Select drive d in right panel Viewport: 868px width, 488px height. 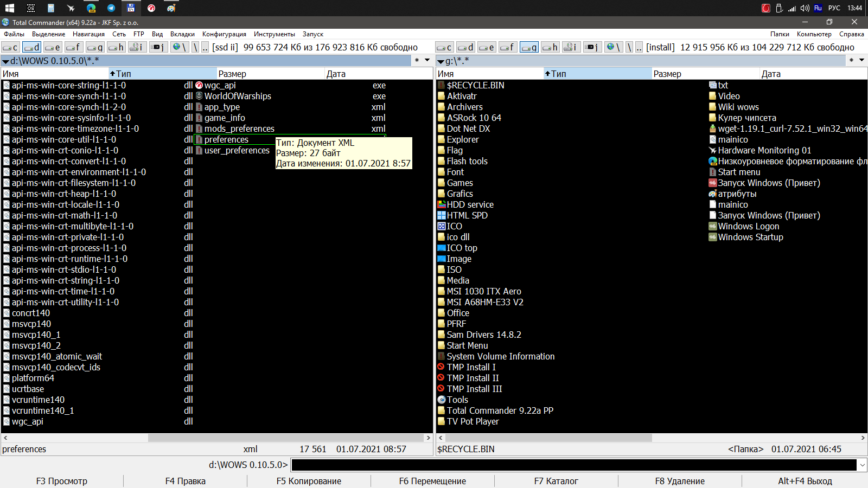point(466,47)
